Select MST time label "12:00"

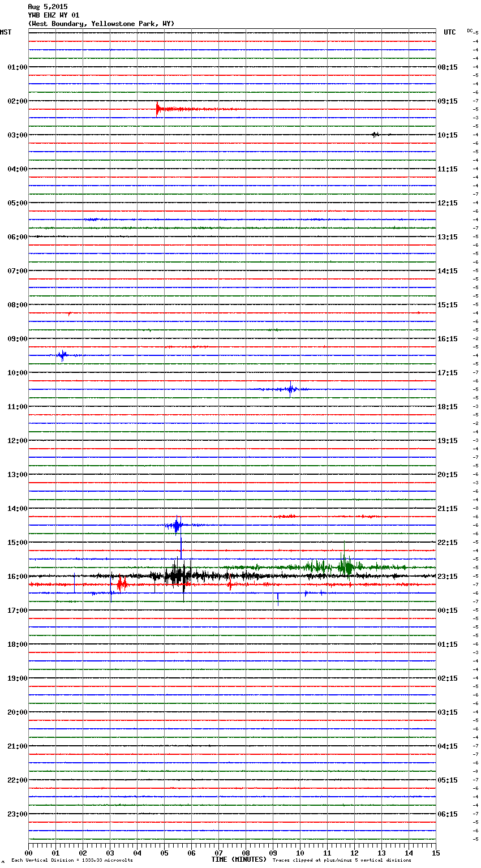(18, 441)
